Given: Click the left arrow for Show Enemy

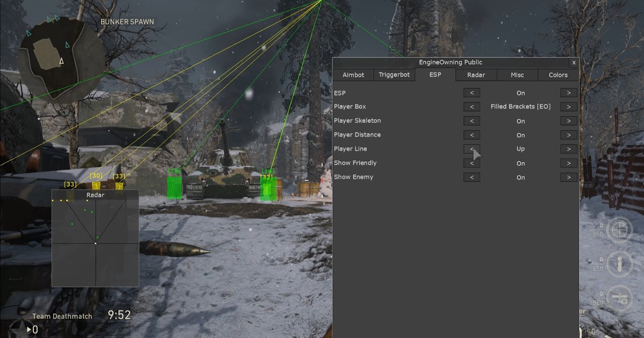Looking at the screenshot, I should point(472,177).
